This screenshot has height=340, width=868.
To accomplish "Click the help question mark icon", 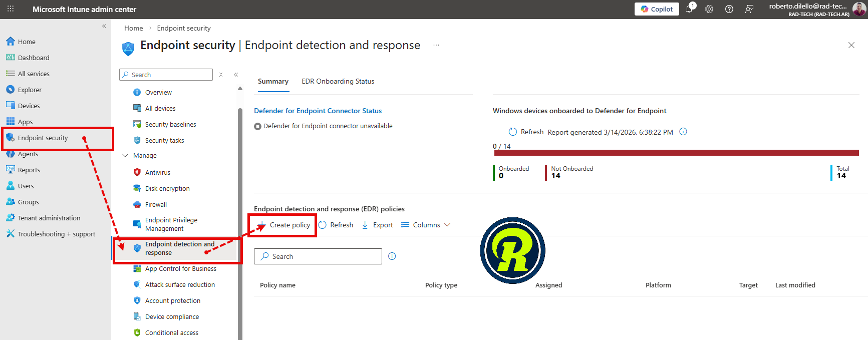I will (x=729, y=9).
